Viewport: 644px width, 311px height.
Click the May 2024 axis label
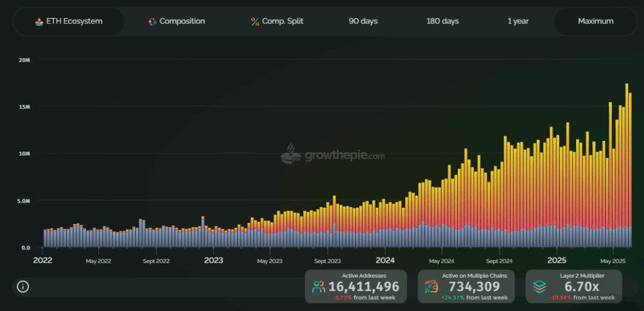(441, 261)
